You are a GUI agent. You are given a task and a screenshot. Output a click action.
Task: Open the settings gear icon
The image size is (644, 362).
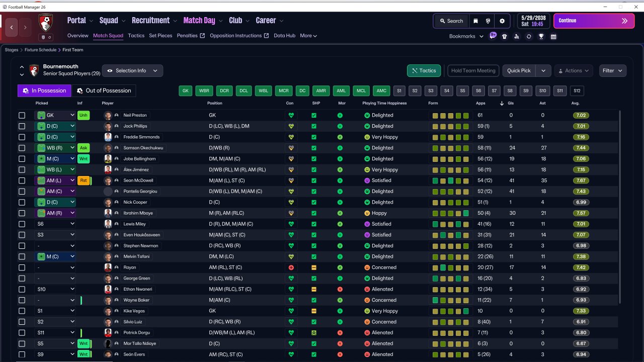pos(502,21)
